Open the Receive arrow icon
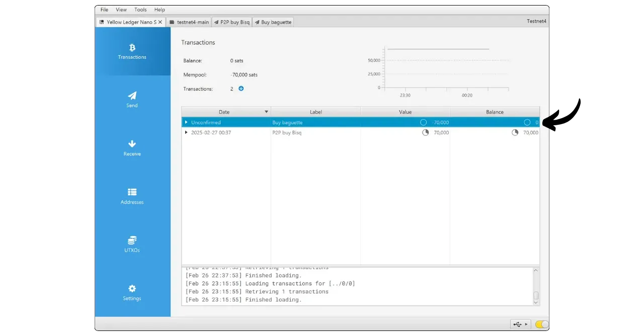This screenshot has height=336, width=644. [132, 144]
